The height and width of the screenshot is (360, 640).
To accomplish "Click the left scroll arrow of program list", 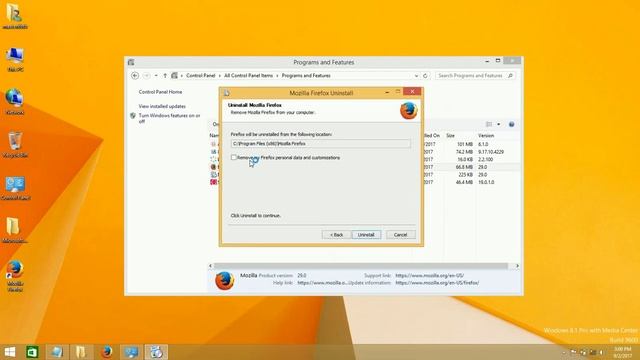I will pos(211,266).
